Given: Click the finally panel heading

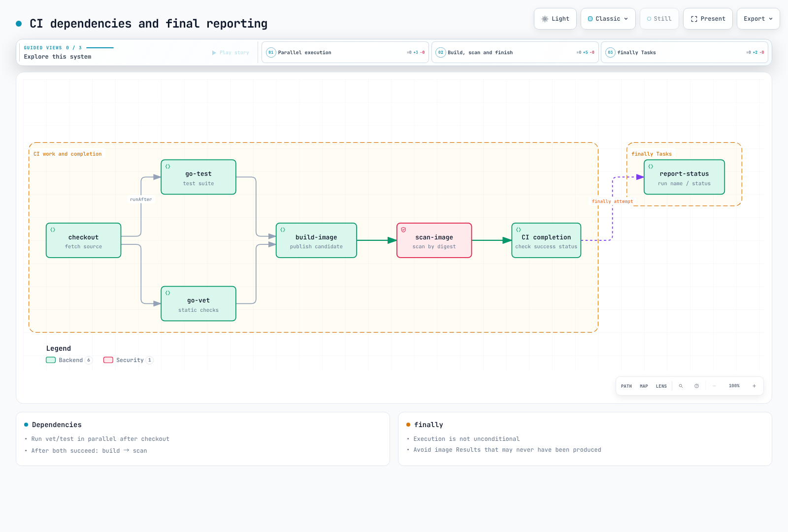Looking at the screenshot, I should coord(428,425).
